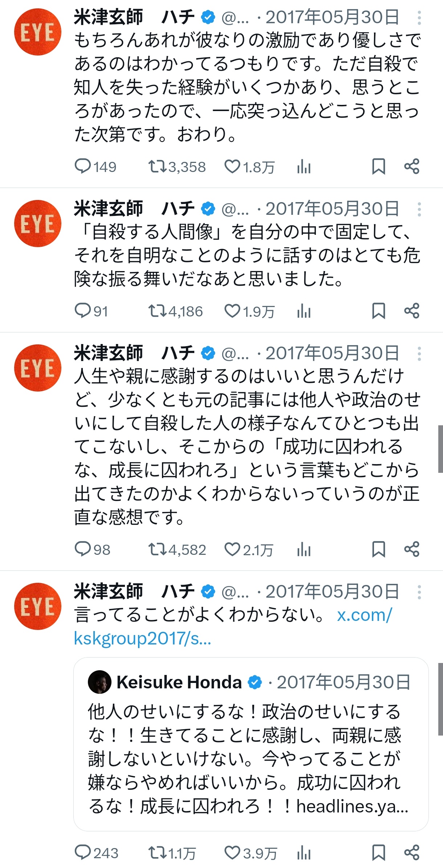Viewport: 443px width, 868px height.
Task: Open the quoted Keisuke Honda tweet
Action: (251, 745)
